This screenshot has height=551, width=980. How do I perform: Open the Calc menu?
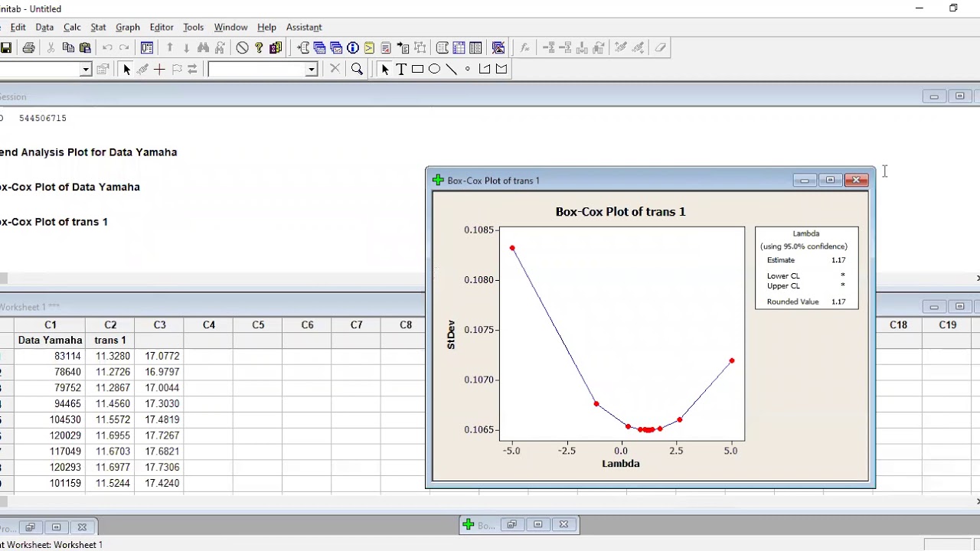(72, 27)
